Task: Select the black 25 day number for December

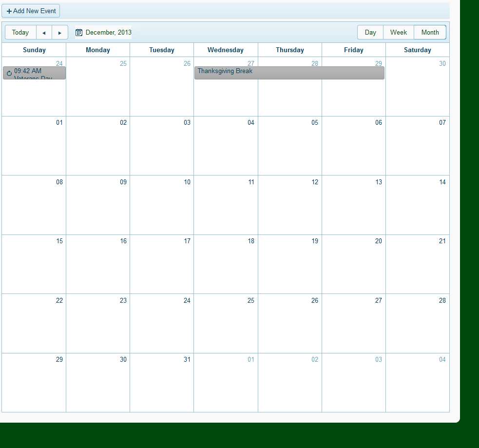Action: [x=251, y=300]
